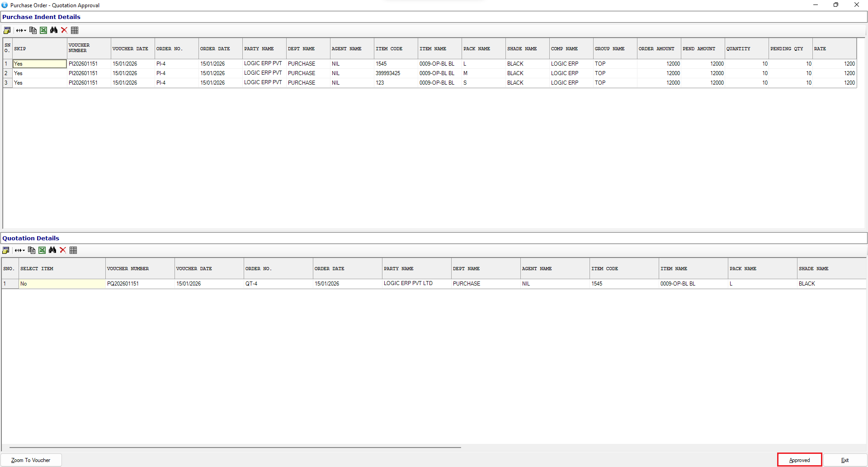The height and width of the screenshot is (467, 868).
Task: Click the grid icon in Purchase Indent toolbar
Action: (x=75, y=30)
